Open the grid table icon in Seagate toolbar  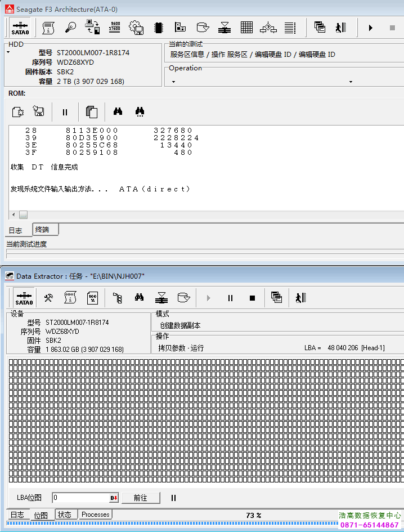point(246,28)
